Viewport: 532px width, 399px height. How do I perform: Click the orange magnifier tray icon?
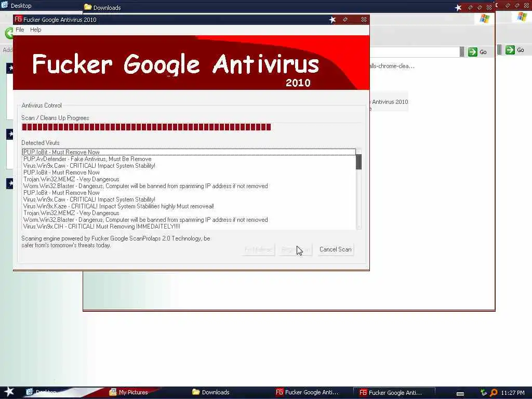[x=494, y=393]
